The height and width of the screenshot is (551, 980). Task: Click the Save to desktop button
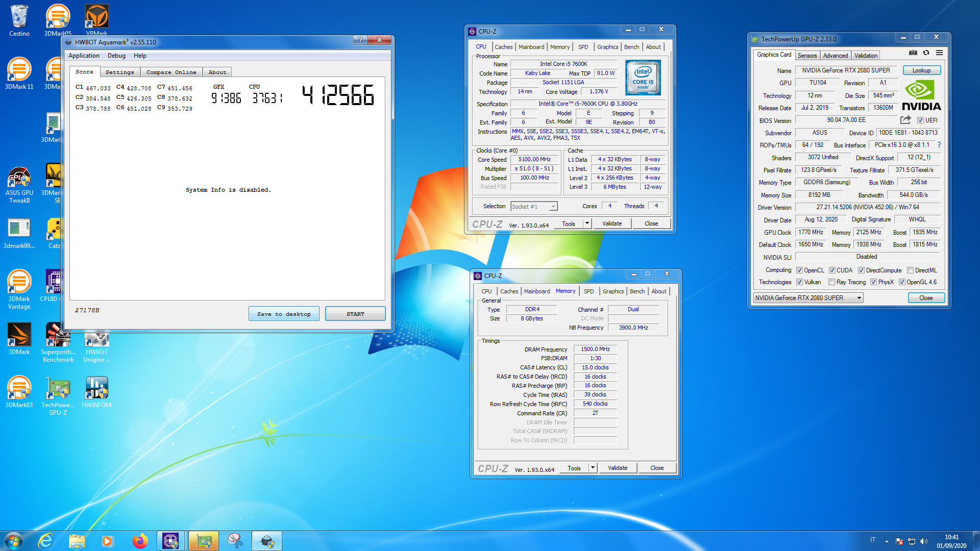(284, 314)
